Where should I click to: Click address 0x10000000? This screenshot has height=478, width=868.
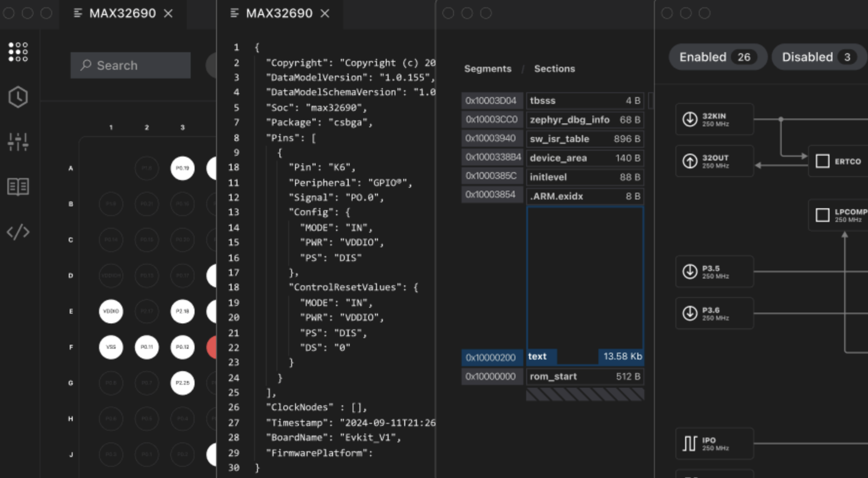click(492, 377)
